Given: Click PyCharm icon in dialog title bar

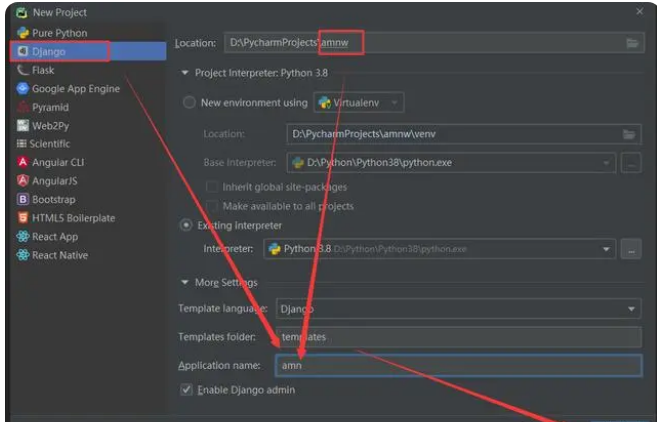Looking at the screenshot, I should 21,12.
